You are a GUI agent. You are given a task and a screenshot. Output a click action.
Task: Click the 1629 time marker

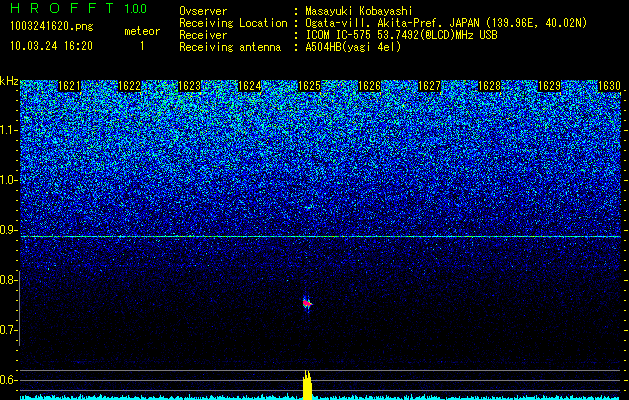tap(549, 86)
